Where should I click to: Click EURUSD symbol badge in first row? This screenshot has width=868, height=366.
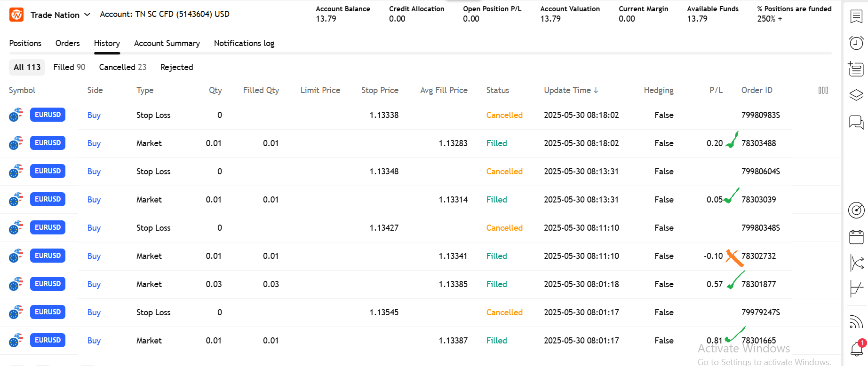48,115
